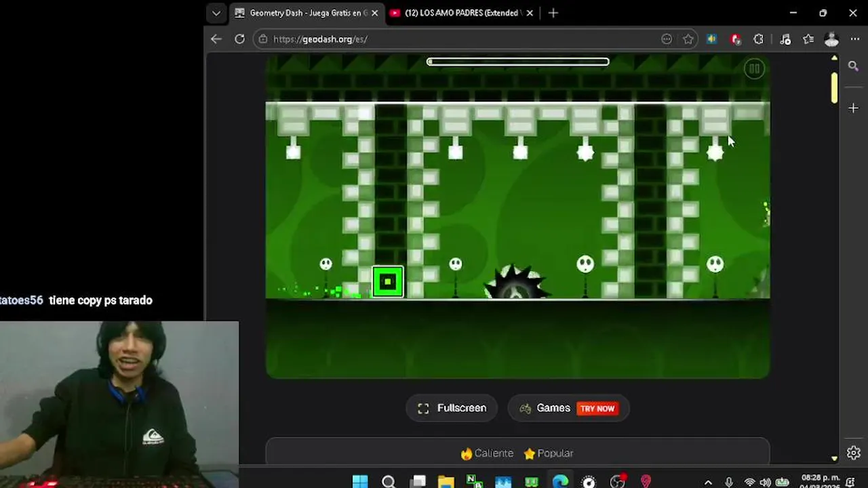Screen dimensions: 868x488
Task: Open the browser profile avatar
Action: [x=831, y=39]
